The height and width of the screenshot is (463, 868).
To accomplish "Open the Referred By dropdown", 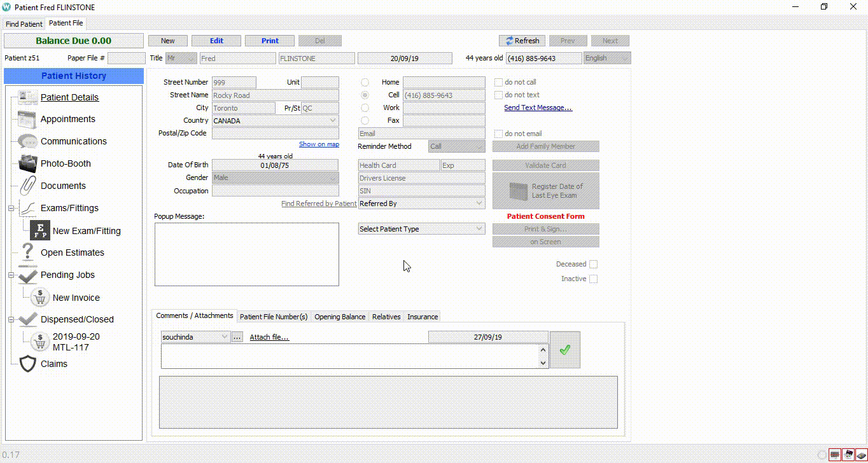I will [x=421, y=204].
